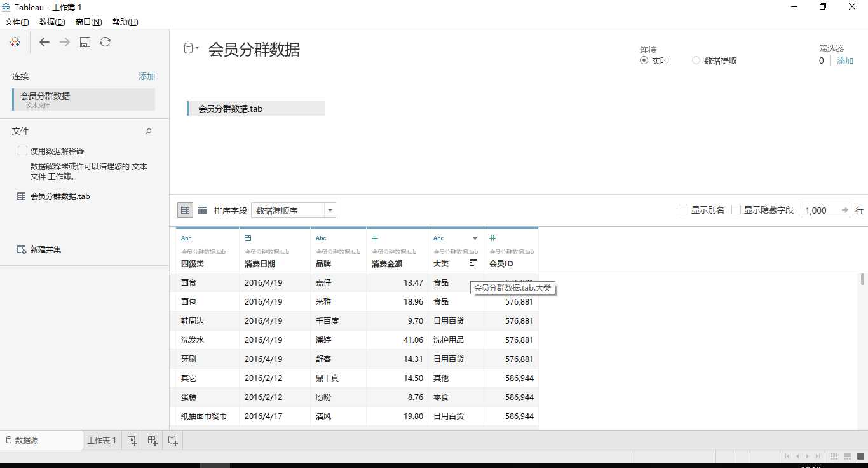Viewport: 868px width, 468px height.
Task: Click the Abc data type icon of 四级类
Action: click(186, 238)
